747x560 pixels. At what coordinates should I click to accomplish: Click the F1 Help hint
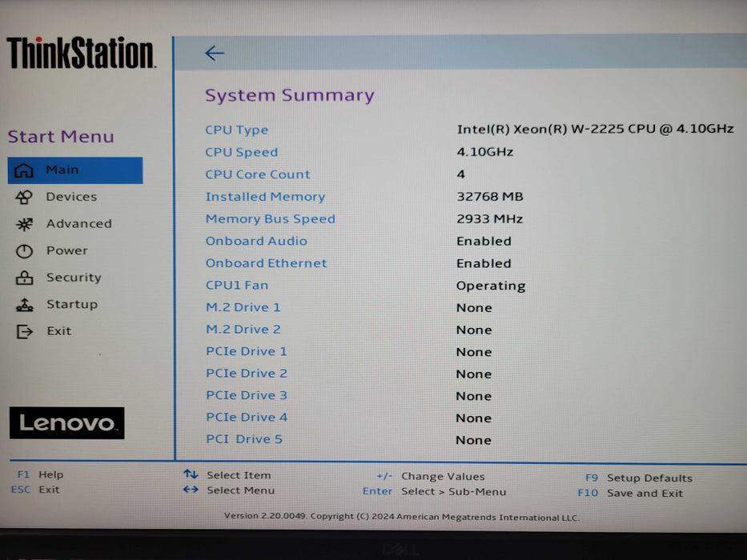point(40,474)
